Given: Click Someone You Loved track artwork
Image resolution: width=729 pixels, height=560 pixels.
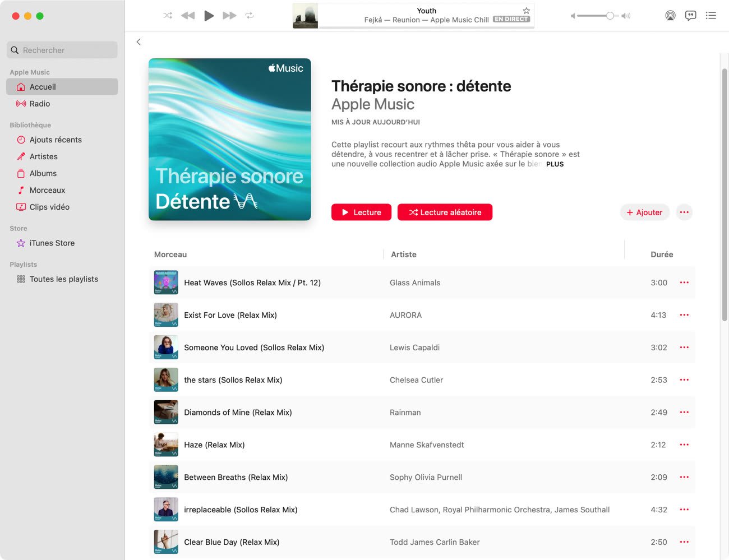Looking at the screenshot, I should click(x=166, y=348).
